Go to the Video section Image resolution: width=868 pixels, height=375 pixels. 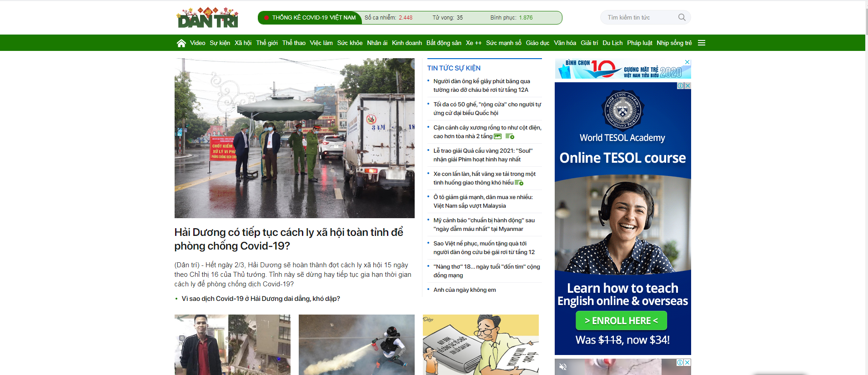[x=197, y=43]
